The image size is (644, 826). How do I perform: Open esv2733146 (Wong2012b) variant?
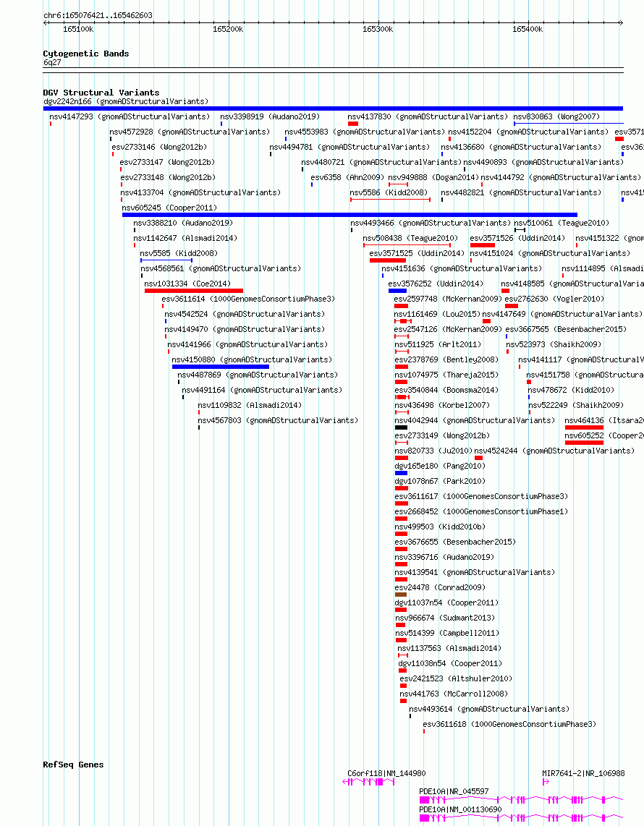point(159,147)
